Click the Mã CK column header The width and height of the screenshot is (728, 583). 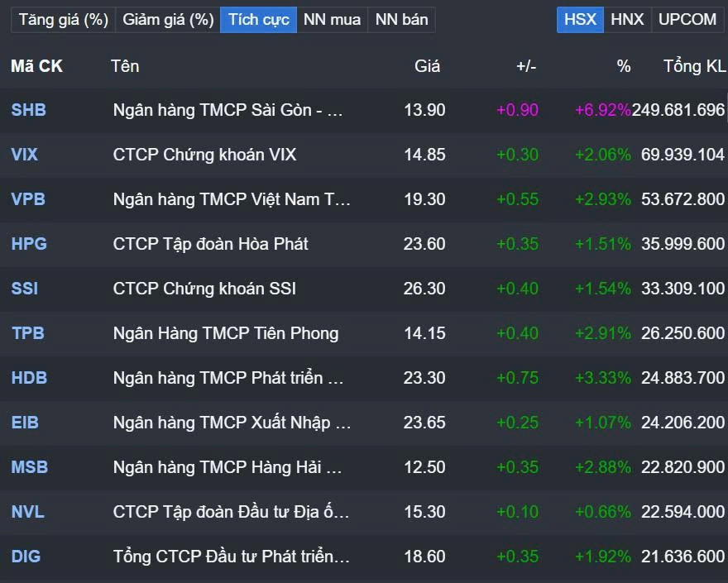coord(36,66)
